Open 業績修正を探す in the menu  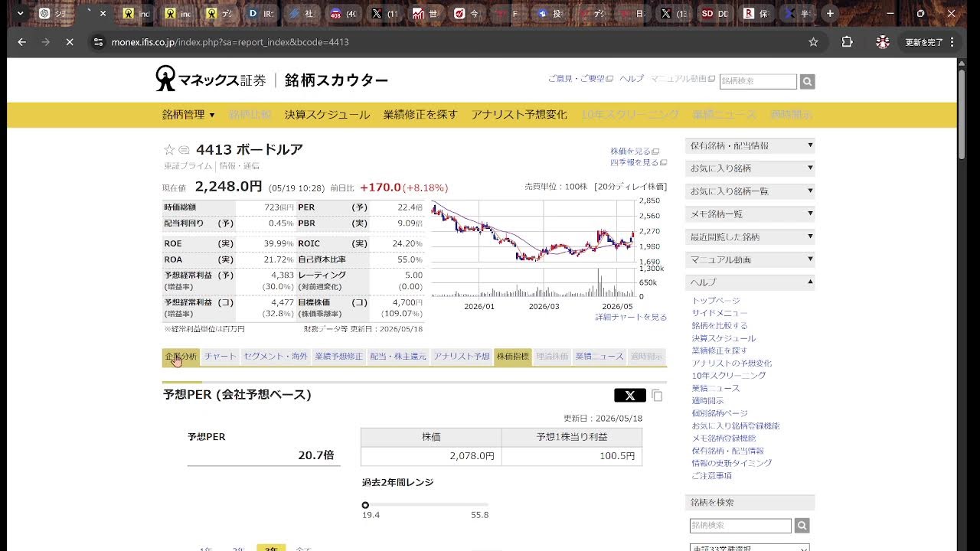click(420, 115)
